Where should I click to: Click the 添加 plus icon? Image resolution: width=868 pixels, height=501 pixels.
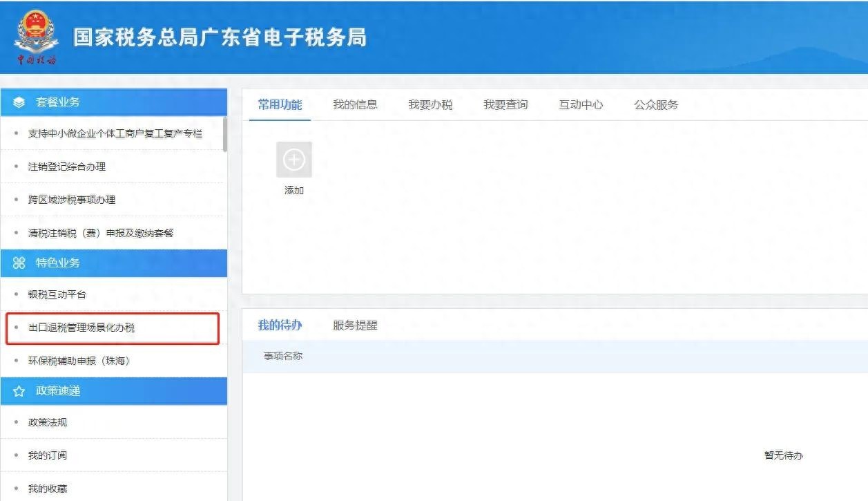pos(294,160)
